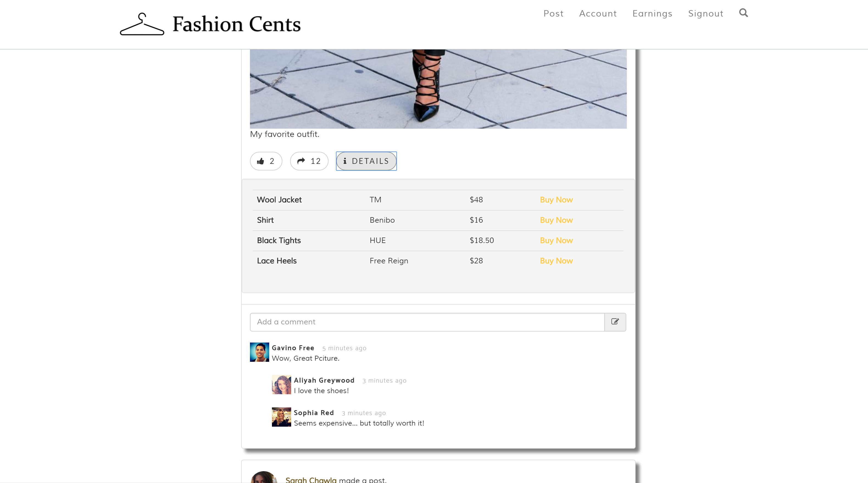Viewport: 868px width, 483px height.
Task: Buy the Lace Heels now
Action: point(556,261)
